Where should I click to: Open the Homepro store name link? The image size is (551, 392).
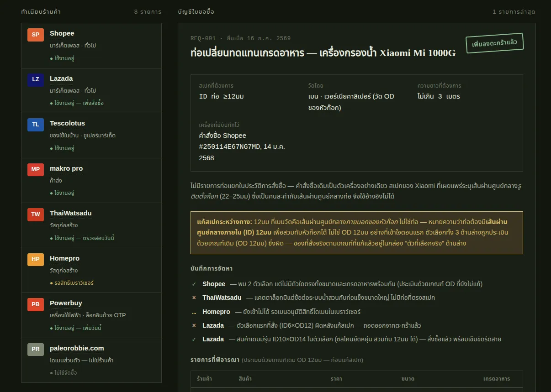click(64, 258)
